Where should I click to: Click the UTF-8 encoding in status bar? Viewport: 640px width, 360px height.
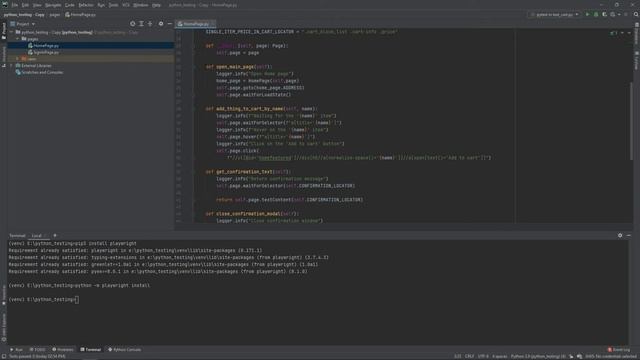point(483,356)
